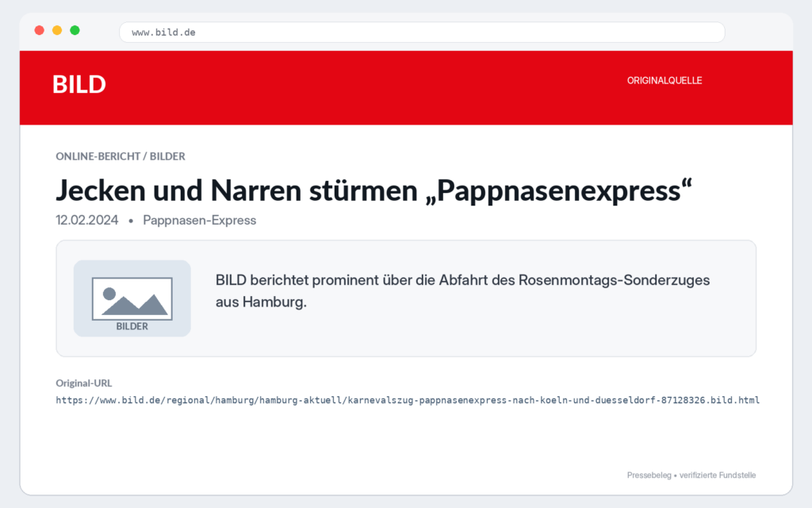Click the BILD logo in red header

pos(79,84)
